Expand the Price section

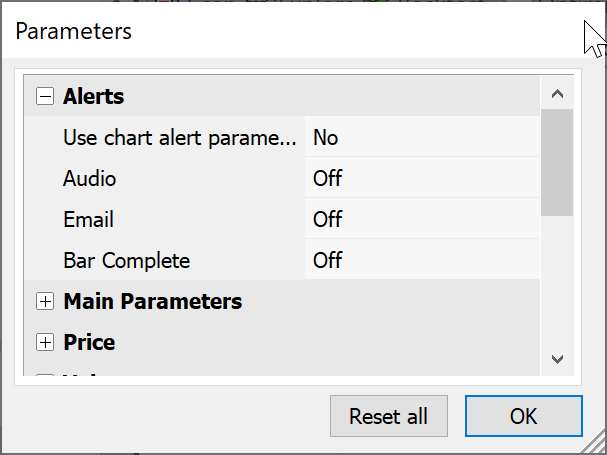click(x=44, y=342)
